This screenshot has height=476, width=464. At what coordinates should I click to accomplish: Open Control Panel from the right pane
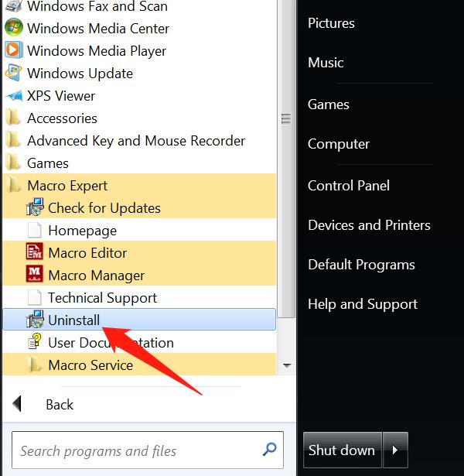(x=349, y=186)
